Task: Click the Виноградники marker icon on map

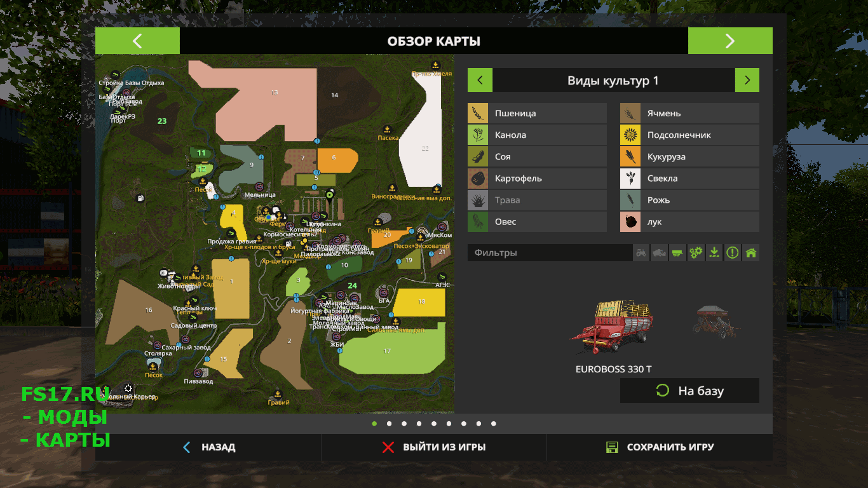Action: pos(393,188)
